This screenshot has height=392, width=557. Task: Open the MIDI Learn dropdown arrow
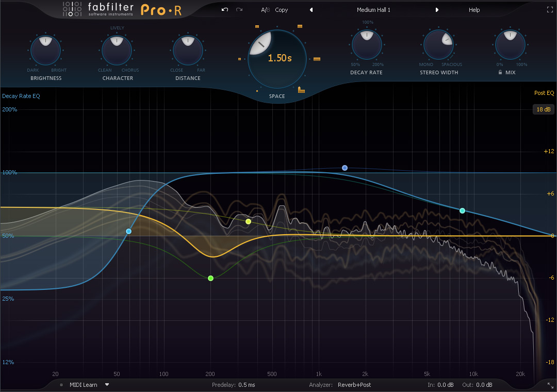(107, 385)
